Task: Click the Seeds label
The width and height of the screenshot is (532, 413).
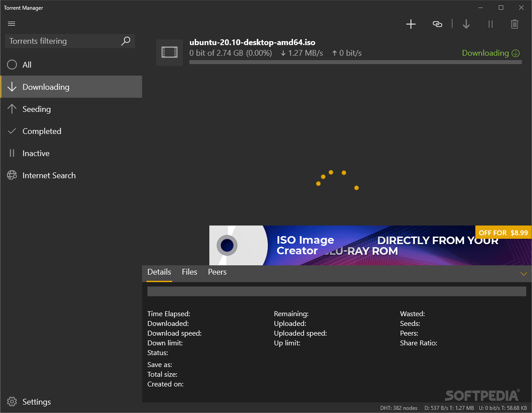Action: pos(410,324)
